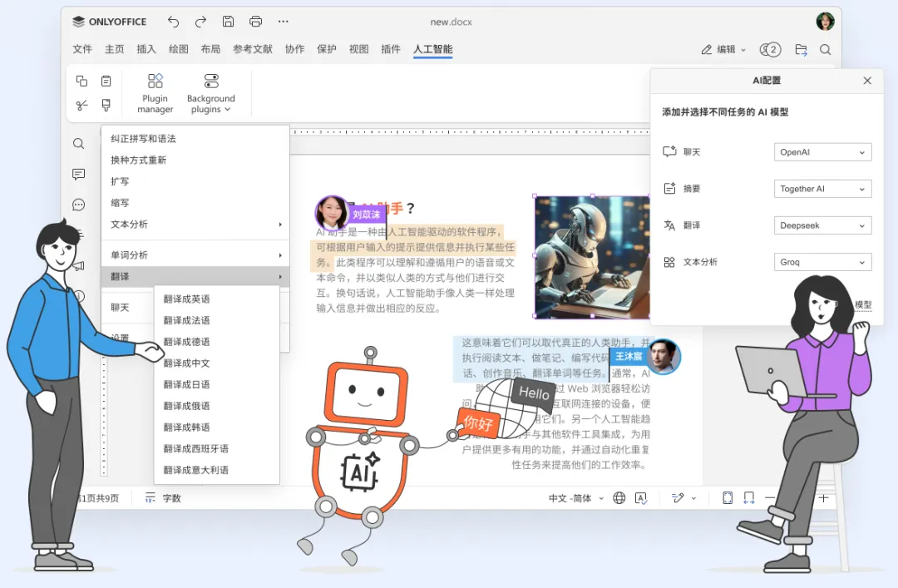The image size is (898, 588).
Task: Click the Copy icon in the toolbar
Action: pos(81,81)
